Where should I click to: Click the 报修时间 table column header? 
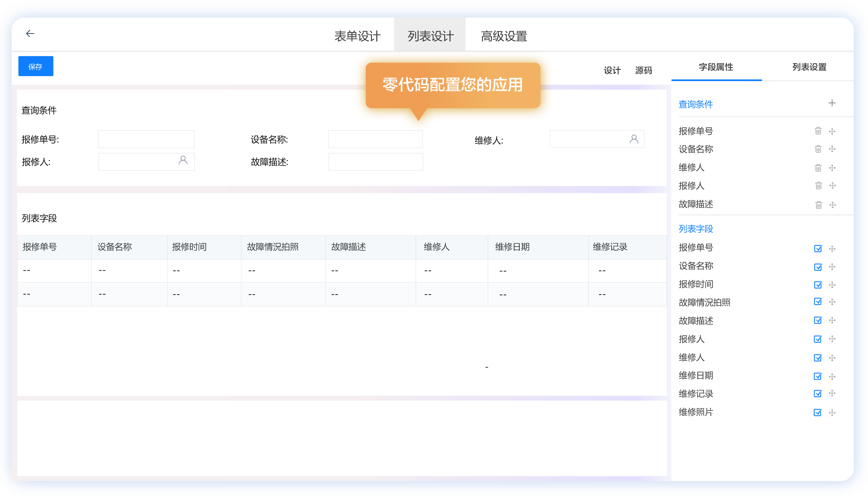click(204, 247)
